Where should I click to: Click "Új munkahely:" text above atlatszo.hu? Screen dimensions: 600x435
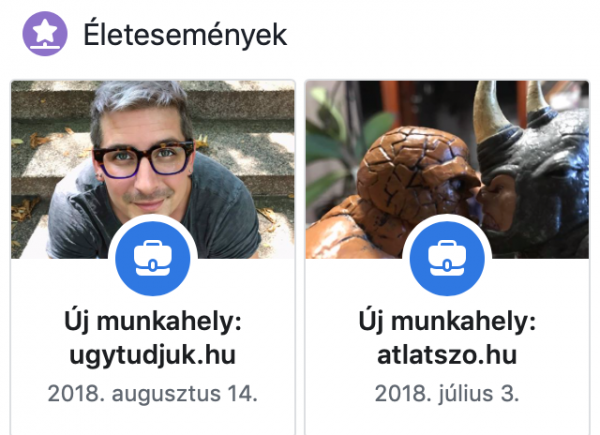[447, 321]
